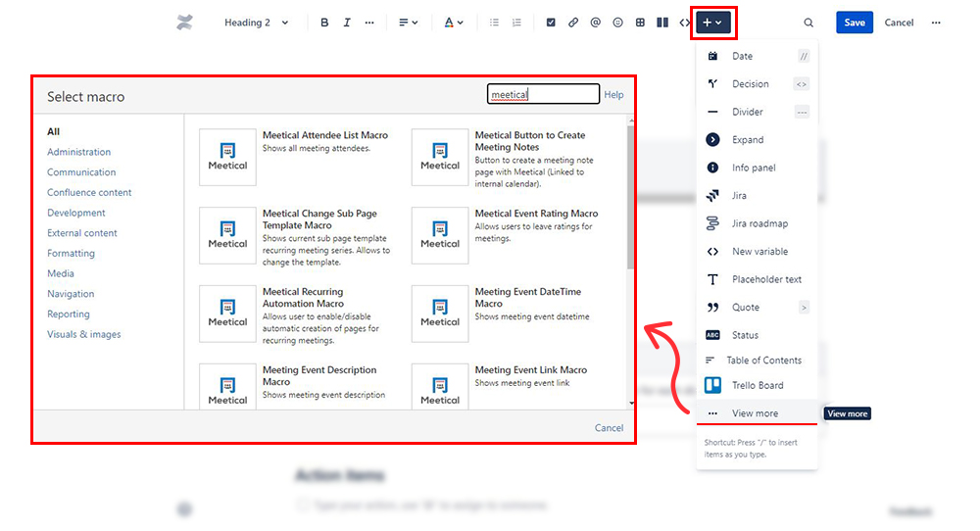Select the Meetical Event Rating Macro icon
This screenshot has width=980, height=531.
pos(440,235)
